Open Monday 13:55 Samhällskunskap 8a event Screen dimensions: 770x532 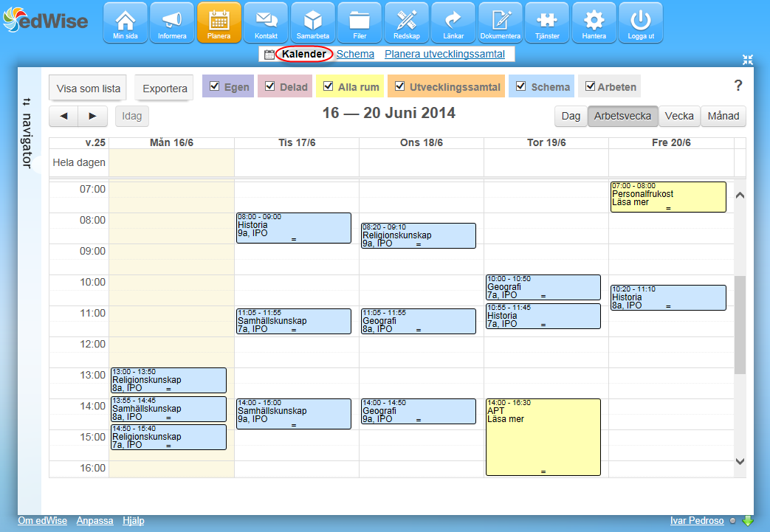click(168, 409)
